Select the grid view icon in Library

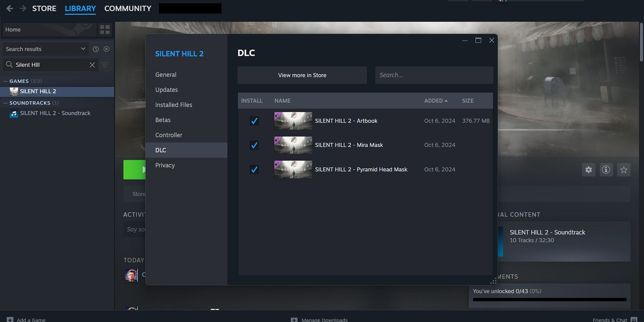[105, 30]
